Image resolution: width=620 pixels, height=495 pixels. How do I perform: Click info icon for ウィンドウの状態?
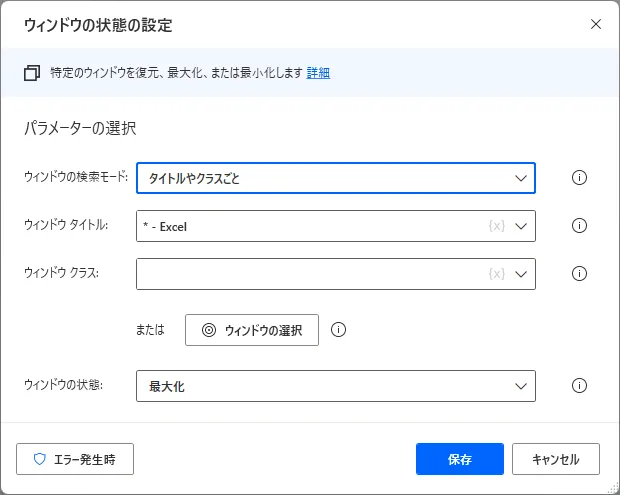click(579, 386)
